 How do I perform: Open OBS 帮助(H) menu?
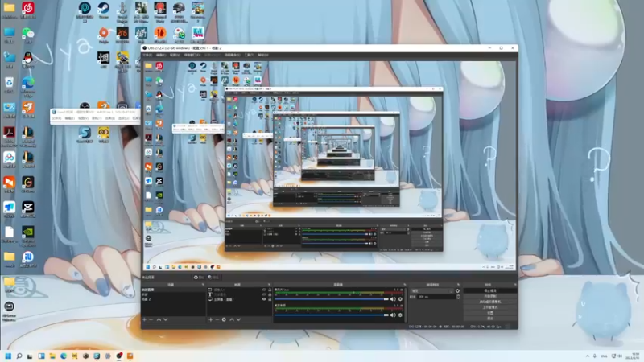[x=263, y=55]
